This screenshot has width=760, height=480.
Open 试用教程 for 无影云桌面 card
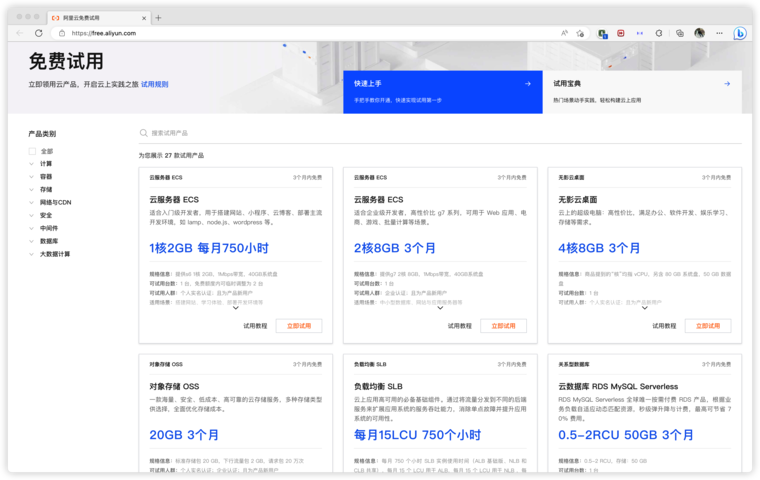[x=664, y=326]
